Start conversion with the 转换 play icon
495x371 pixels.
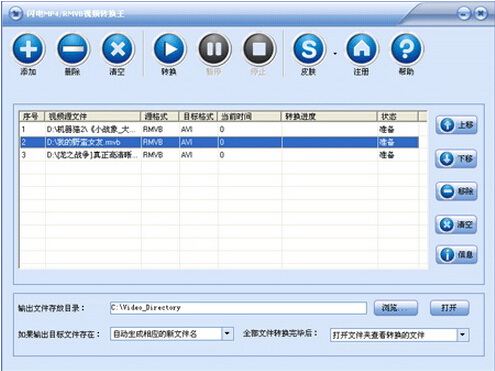(169, 49)
